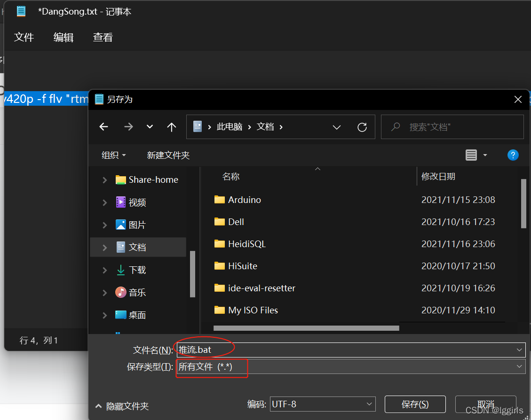
Task: Focus the 搜索"文档" search box
Action: coord(452,127)
